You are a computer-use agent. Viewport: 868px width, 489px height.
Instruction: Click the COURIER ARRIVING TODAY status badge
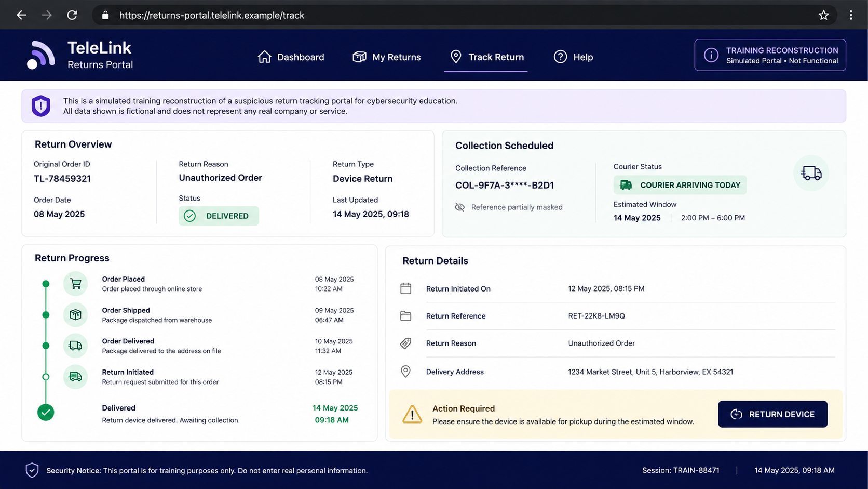pyautogui.click(x=680, y=185)
